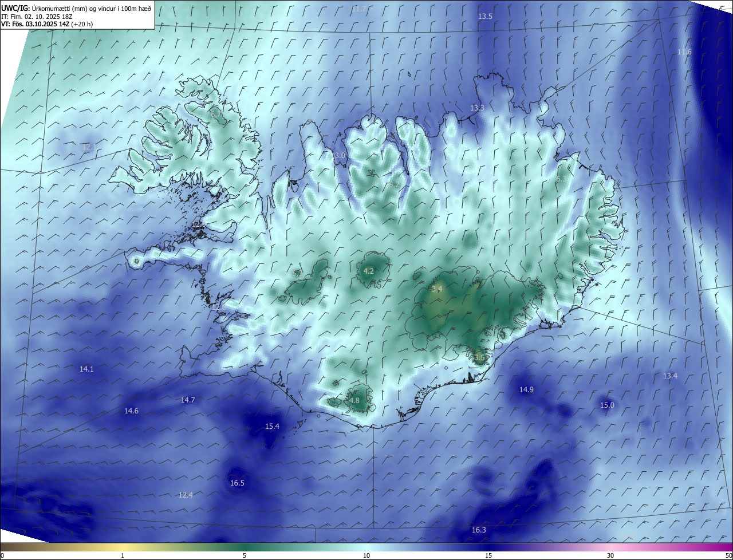Click the color scale tick labeled 5
Image resolution: width=733 pixels, height=560 pixels.
tap(245, 555)
